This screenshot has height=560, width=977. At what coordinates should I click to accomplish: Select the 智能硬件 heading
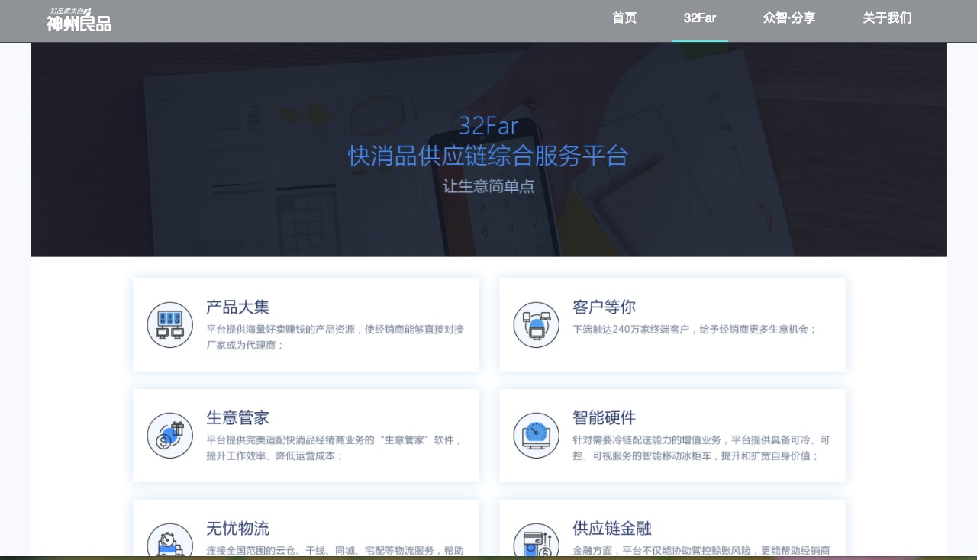[x=604, y=418]
